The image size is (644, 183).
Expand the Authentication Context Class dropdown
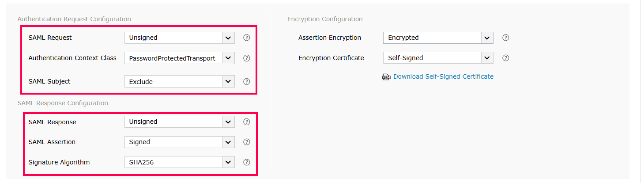[179, 58]
